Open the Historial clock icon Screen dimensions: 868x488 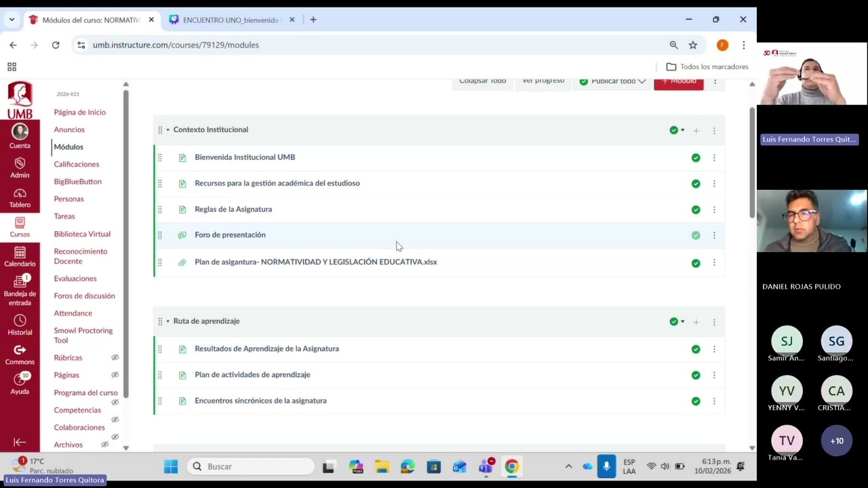[20, 321]
